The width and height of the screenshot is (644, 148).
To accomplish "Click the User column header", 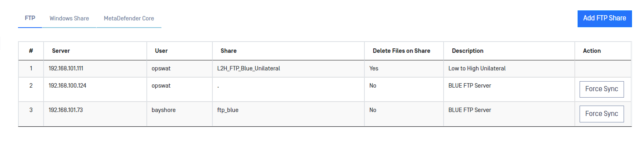I will (x=161, y=51).
